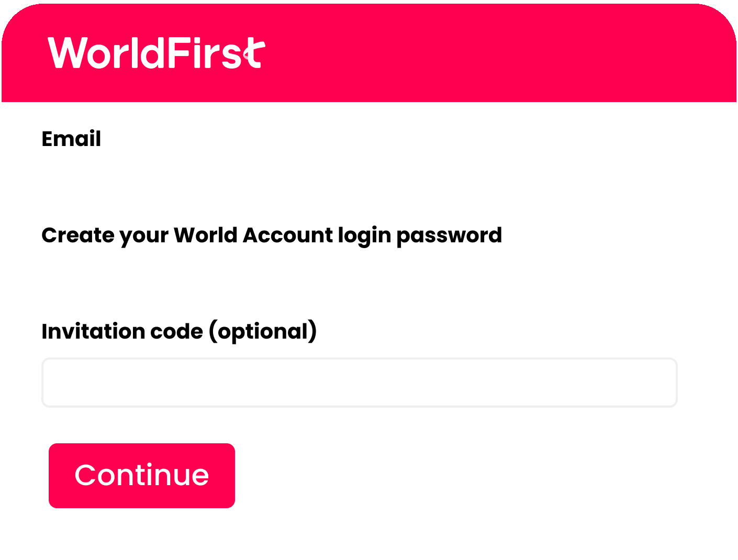
Task: Click the "(optional)" text beside Invitation code
Action: click(263, 331)
